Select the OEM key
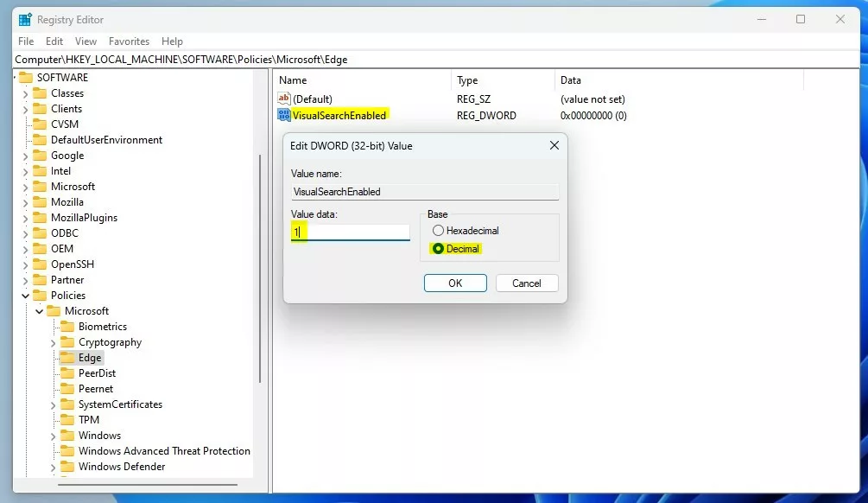Image resolution: width=868 pixels, height=503 pixels. tap(62, 249)
